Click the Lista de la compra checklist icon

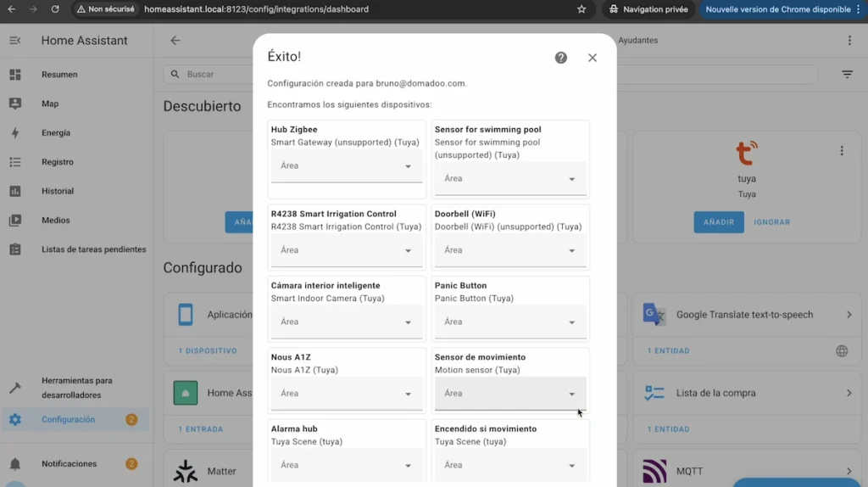click(654, 393)
